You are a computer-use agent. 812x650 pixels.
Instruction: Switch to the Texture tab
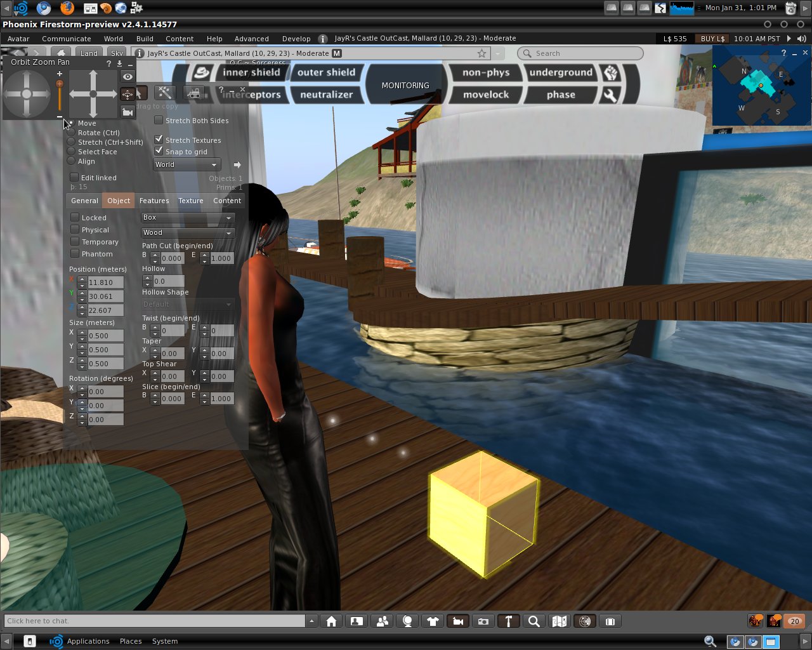coord(191,201)
